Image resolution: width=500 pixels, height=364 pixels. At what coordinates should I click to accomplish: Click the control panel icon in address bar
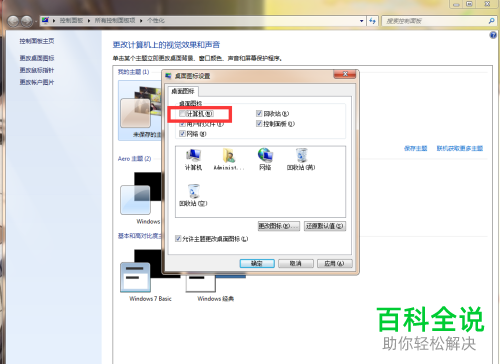[x=45, y=20]
